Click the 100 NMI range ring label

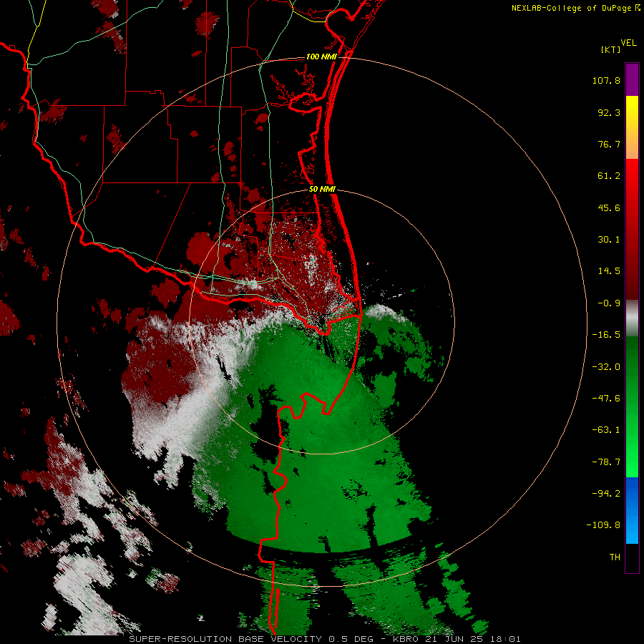pyautogui.click(x=321, y=57)
